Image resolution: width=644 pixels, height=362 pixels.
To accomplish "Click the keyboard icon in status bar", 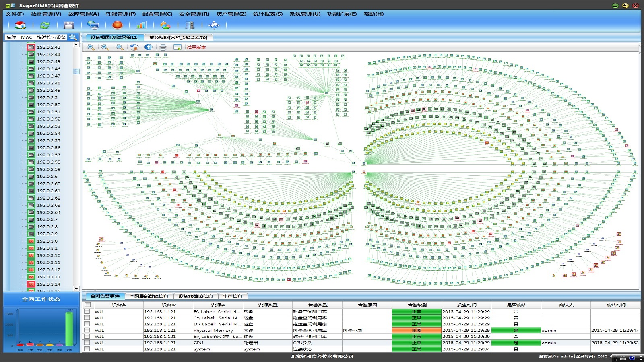I will pos(623,358).
